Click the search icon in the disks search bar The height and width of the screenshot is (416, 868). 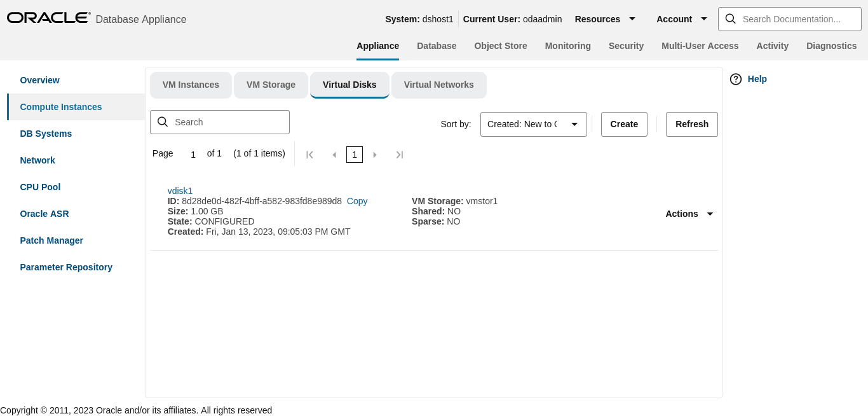click(163, 121)
